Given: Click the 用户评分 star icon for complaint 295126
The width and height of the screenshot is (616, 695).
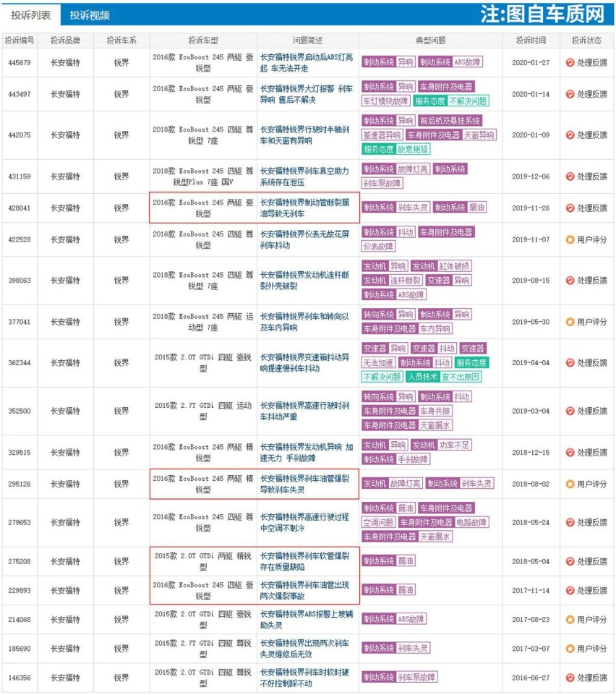Looking at the screenshot, I should coord(570,484).
